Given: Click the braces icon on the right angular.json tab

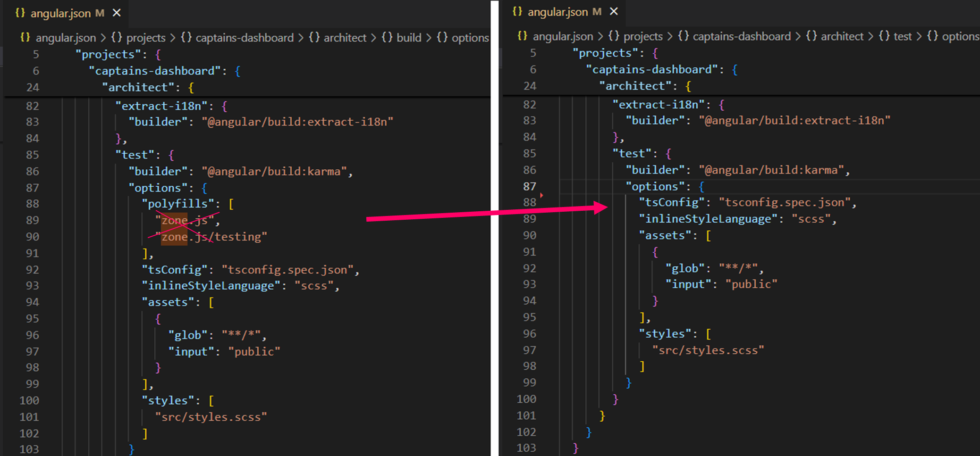Looking at the screenshot, I should [517, 12].
